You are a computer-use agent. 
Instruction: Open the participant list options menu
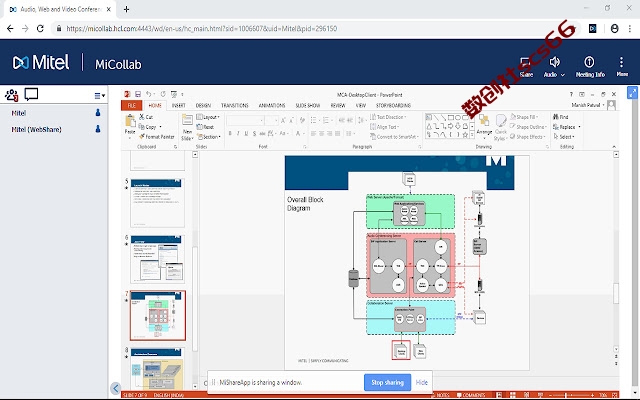coord(100,96)
